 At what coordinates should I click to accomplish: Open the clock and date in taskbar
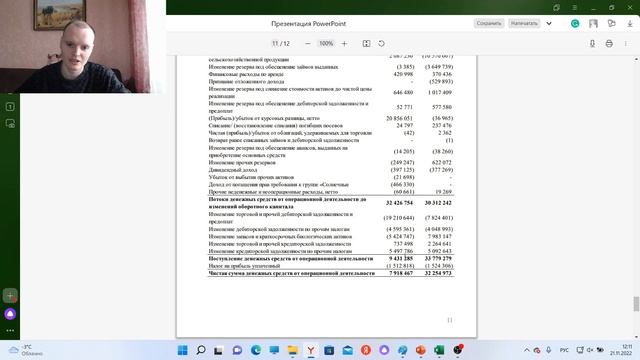point(621,350)
